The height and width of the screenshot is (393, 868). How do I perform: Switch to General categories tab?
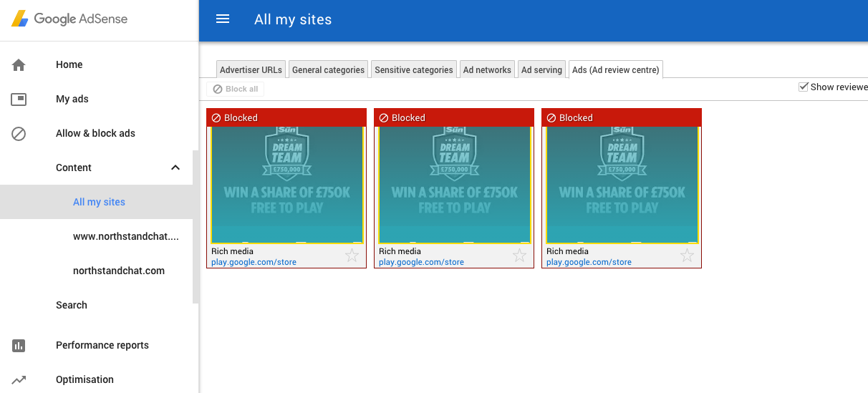(x=328, y=69)
